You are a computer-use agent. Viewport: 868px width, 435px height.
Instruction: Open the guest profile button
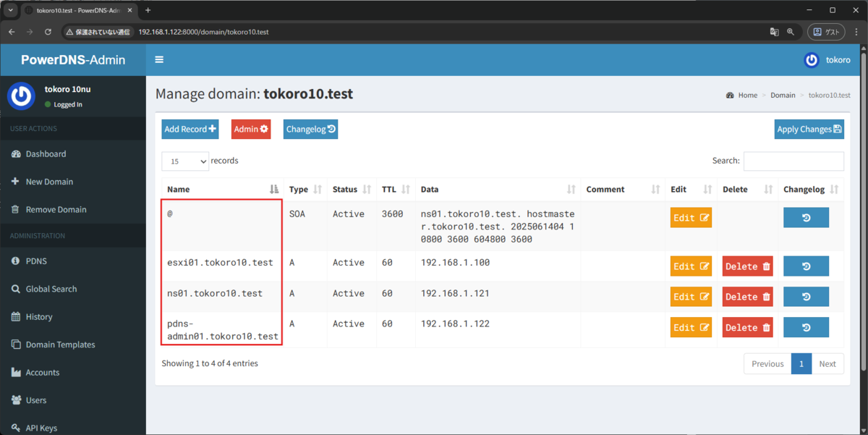point(826,32)
